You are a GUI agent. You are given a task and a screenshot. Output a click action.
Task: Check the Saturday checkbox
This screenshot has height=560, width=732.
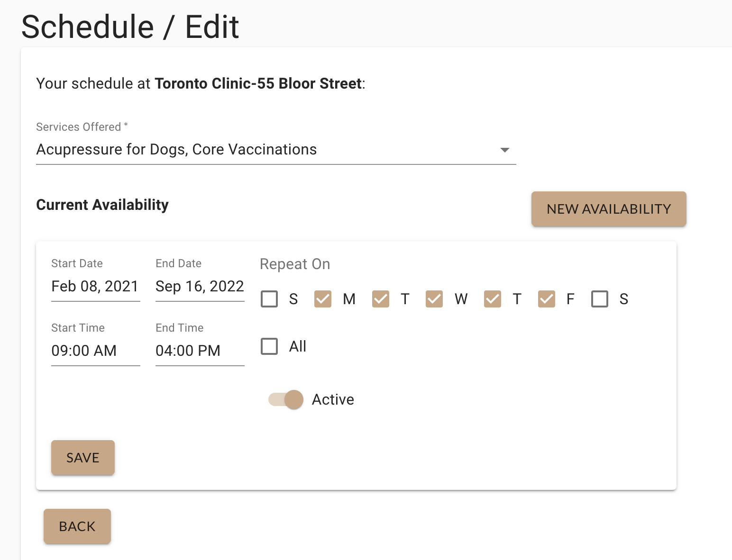click(x=600, y=299)
